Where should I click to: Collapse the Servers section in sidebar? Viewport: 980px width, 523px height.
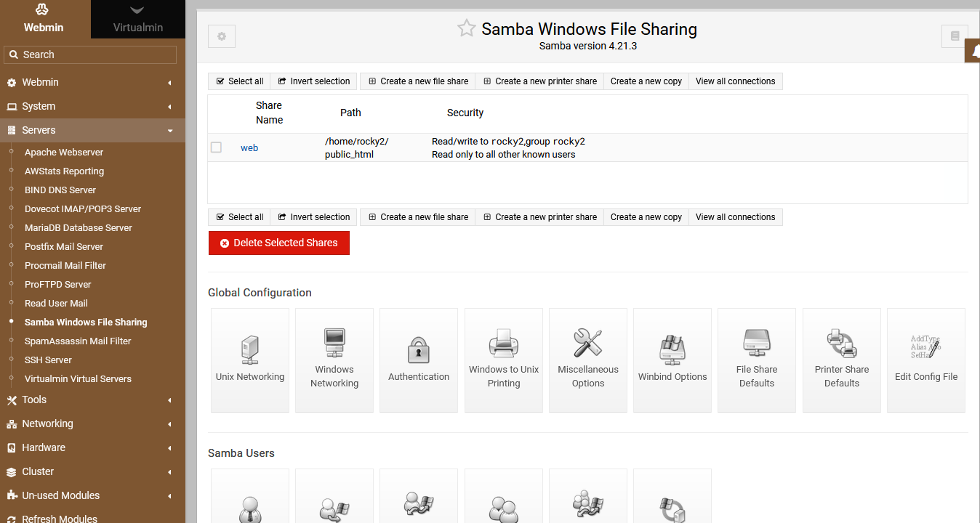[x=39, y=130]
